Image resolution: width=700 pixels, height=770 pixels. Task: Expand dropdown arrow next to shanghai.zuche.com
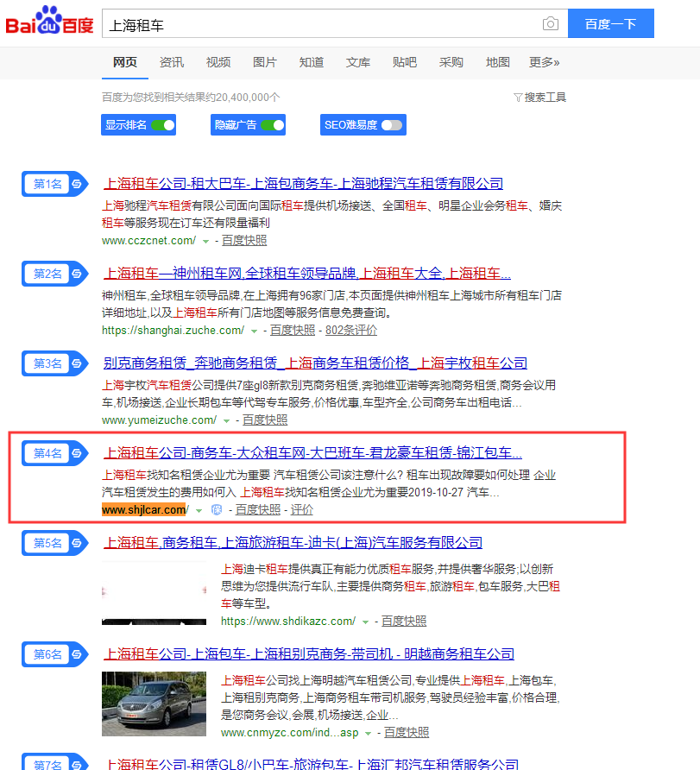pos(254,331)
